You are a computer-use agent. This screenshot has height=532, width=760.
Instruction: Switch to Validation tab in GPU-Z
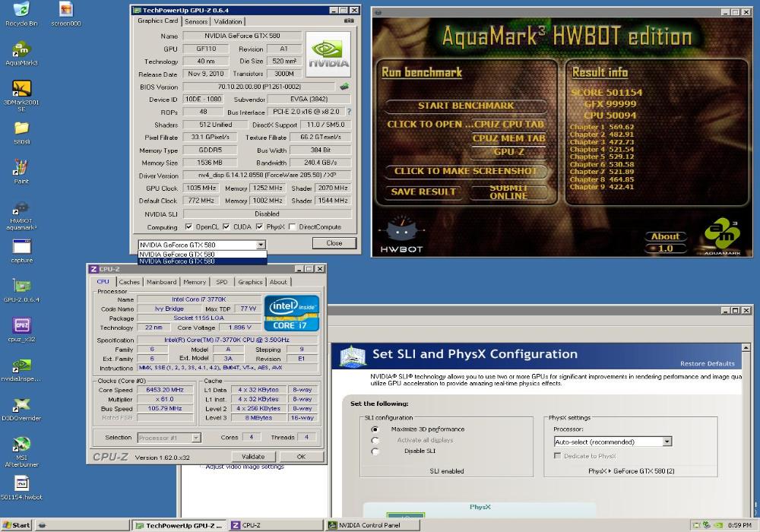[x=228, y=21]
